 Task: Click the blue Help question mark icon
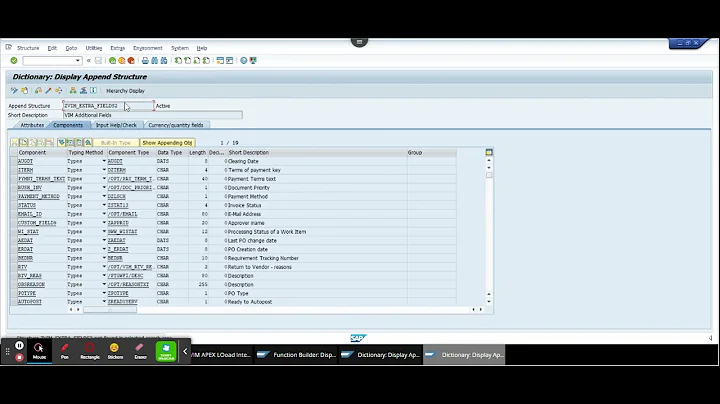pos(244,61)
